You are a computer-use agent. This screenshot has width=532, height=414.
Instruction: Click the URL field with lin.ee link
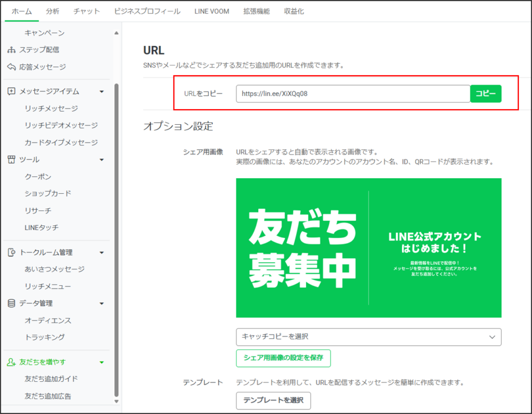353,94
